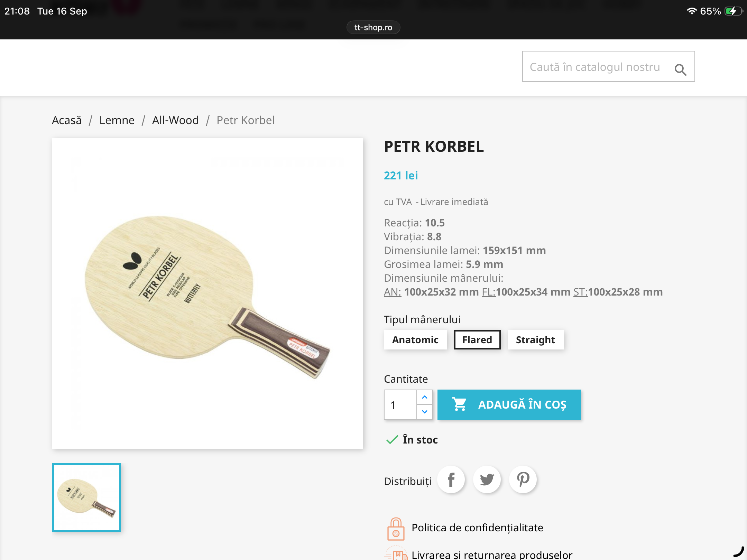The image size is (747, 560).
Task: Select the Anatomic handle type
Action: (415, 340)
